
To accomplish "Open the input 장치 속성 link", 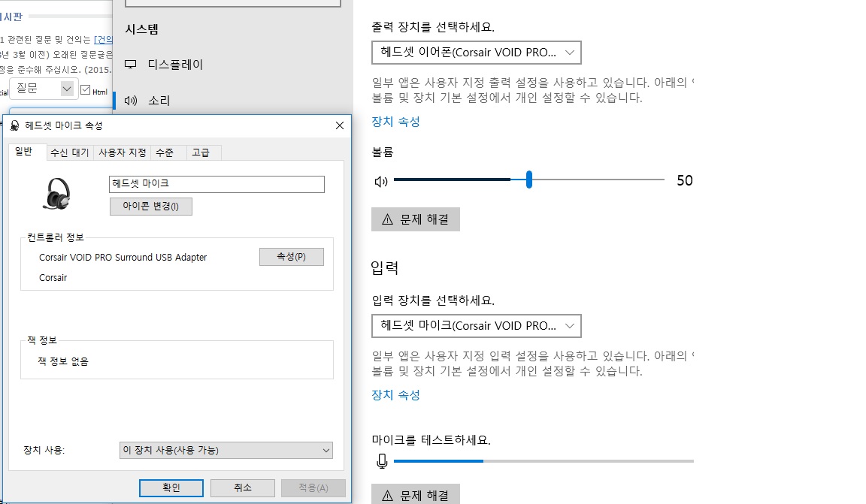I will click(x=395, y=395).
